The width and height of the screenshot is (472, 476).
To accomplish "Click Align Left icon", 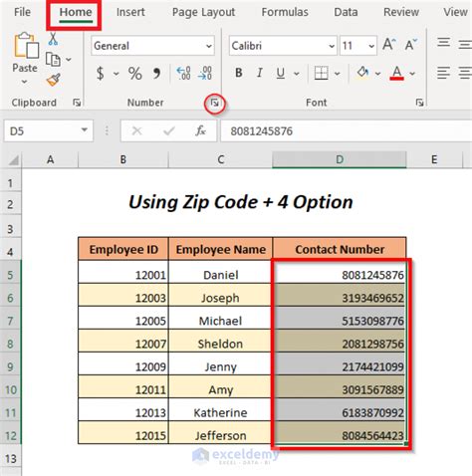I will (443, 73).
